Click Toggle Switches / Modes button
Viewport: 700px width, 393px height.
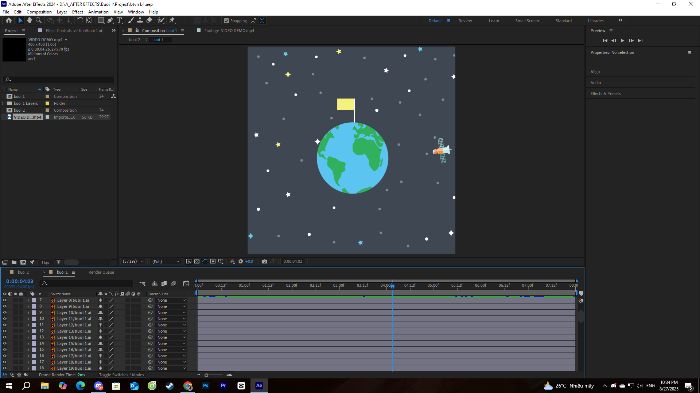121,375
